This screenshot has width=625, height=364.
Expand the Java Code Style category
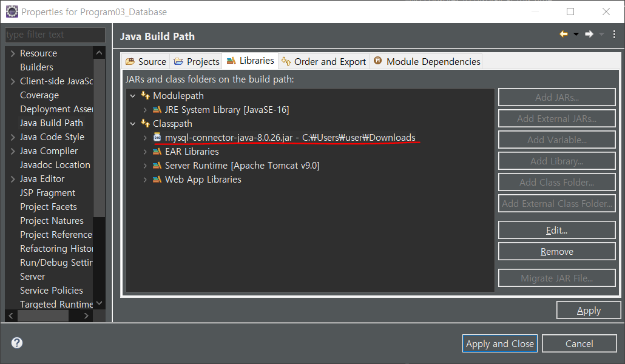[x=13, y=137]
